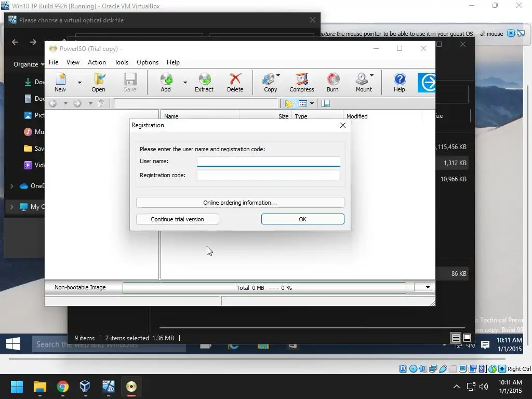Click the back arrow in the file chooser
Screen dimensions: 532x399
click(x=15, y=42)
